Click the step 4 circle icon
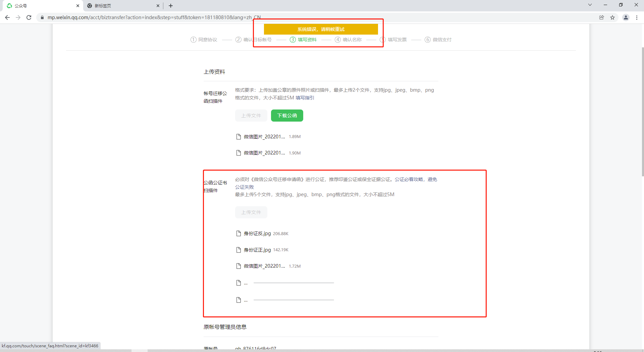The image size is (644, 352). click(x=338, y=40)
